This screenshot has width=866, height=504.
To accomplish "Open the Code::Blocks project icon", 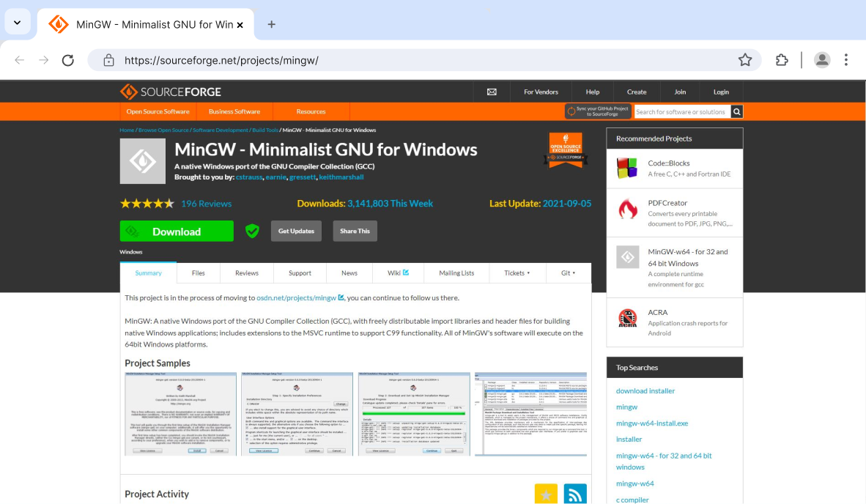I will pyautogui.click(x=627, y=168).
